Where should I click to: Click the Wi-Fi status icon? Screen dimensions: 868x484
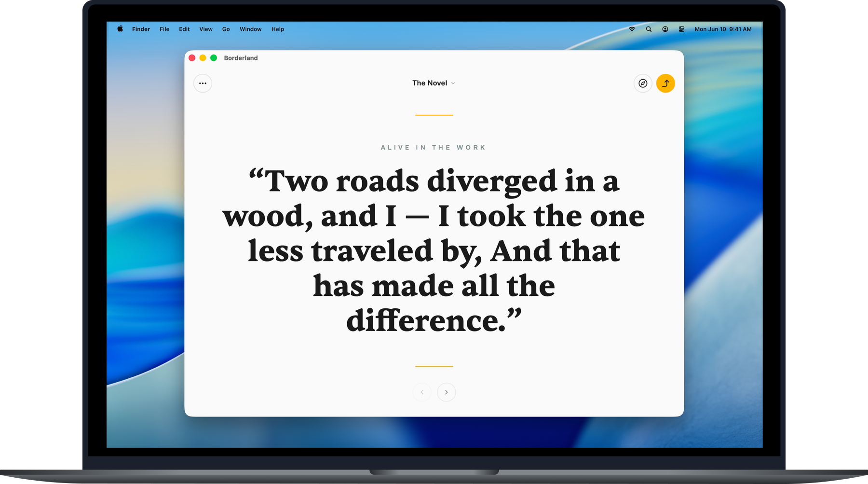(x=632, y=29)
